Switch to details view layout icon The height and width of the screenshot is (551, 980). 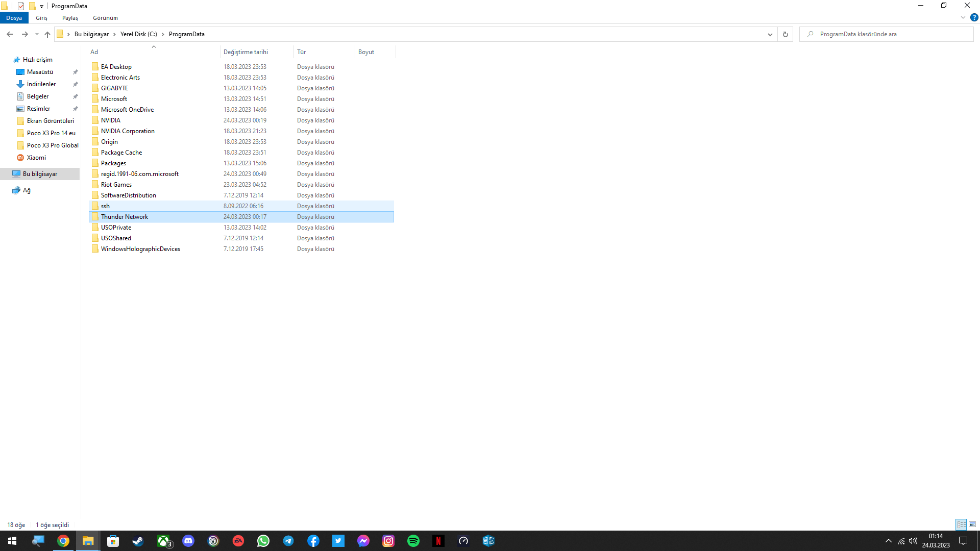[961, 524]
